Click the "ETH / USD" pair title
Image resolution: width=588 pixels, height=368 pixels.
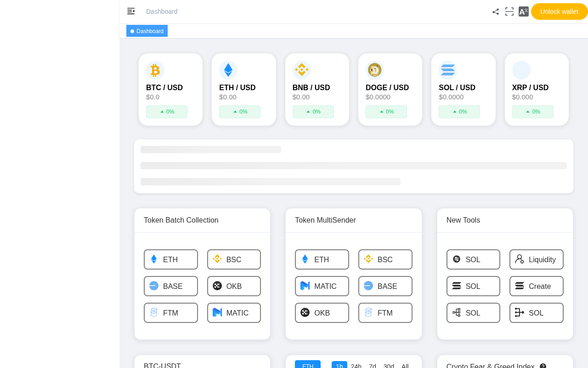237,87
